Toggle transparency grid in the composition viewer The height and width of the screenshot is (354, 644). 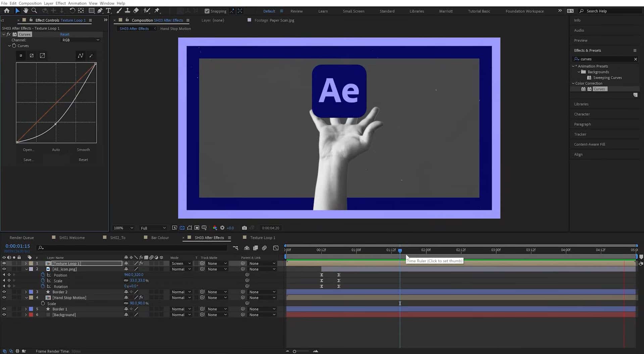tap(182, 228)
